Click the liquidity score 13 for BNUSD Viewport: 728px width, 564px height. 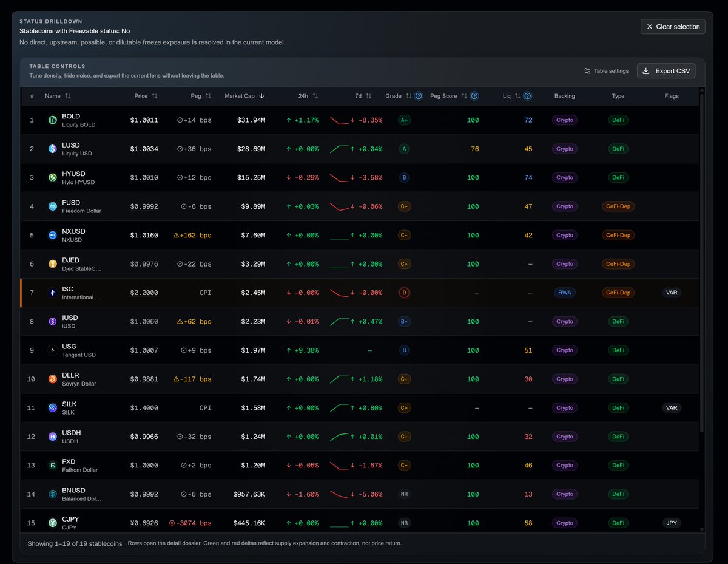point(528,494)
